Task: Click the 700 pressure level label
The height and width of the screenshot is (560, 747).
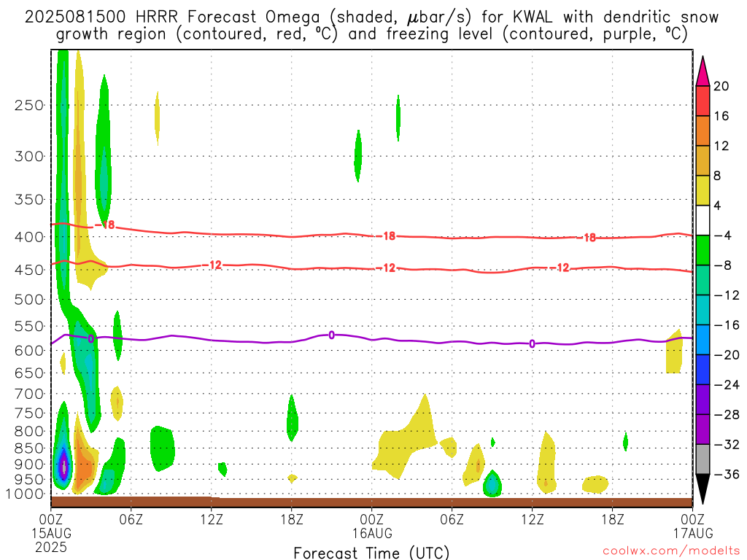Action: [29, 394]
